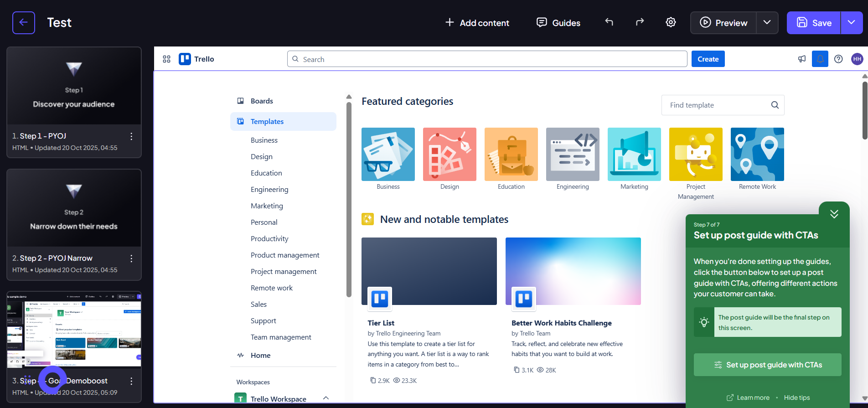Collapse the Trello Workspace section chevron
The height and width of the screenshot is (408, 868).
[326, 398]
